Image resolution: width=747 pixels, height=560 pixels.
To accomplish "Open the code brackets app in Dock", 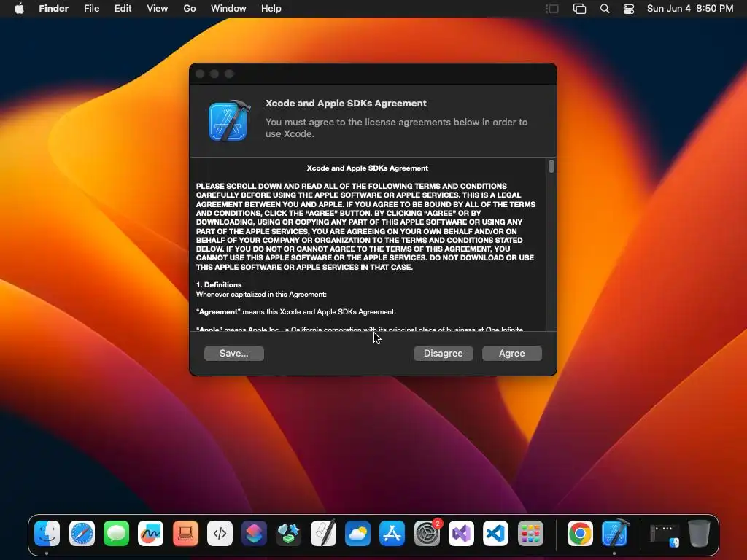I will click(220, 533).
